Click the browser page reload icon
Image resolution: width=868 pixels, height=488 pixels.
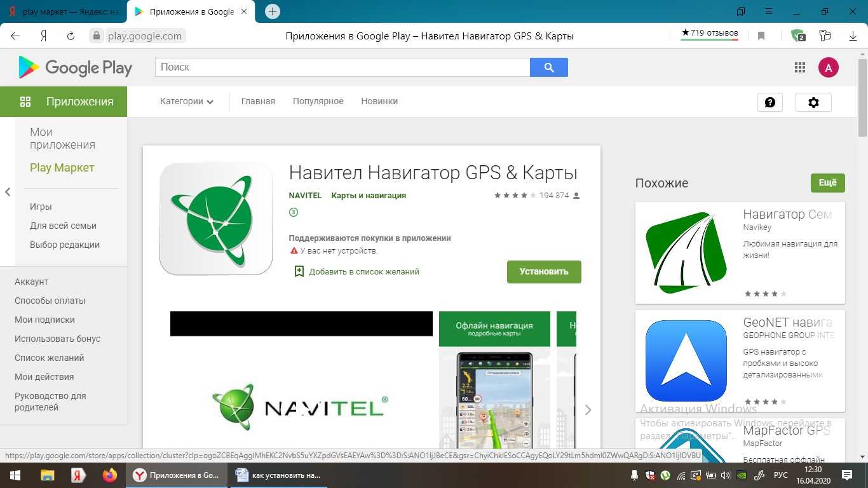(71, 36)
